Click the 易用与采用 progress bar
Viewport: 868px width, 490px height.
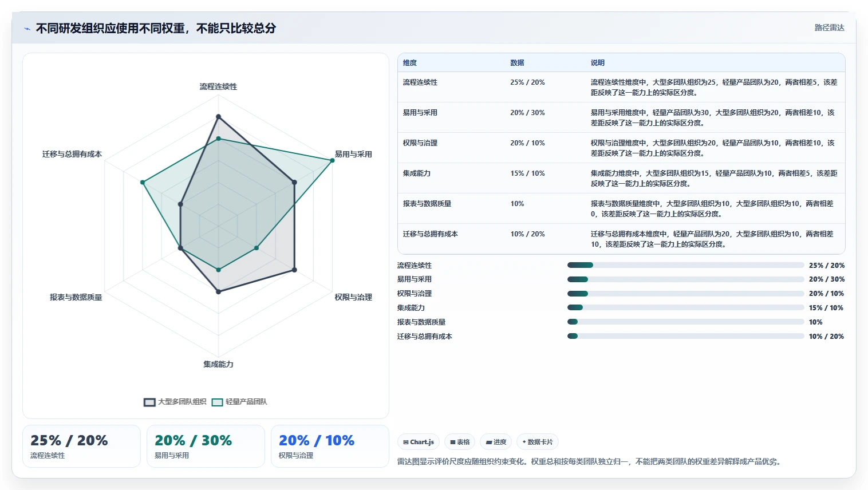tap(685, 279)
